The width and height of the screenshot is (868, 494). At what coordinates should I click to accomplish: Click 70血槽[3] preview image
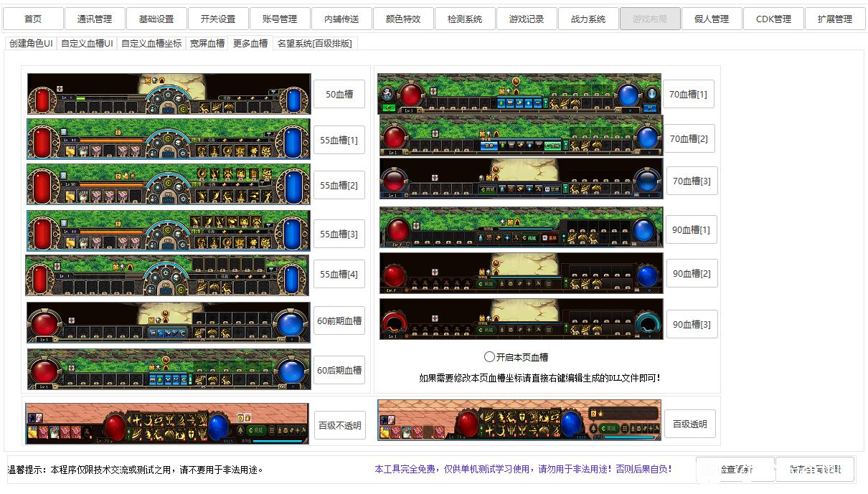click(x=522, y=179)
